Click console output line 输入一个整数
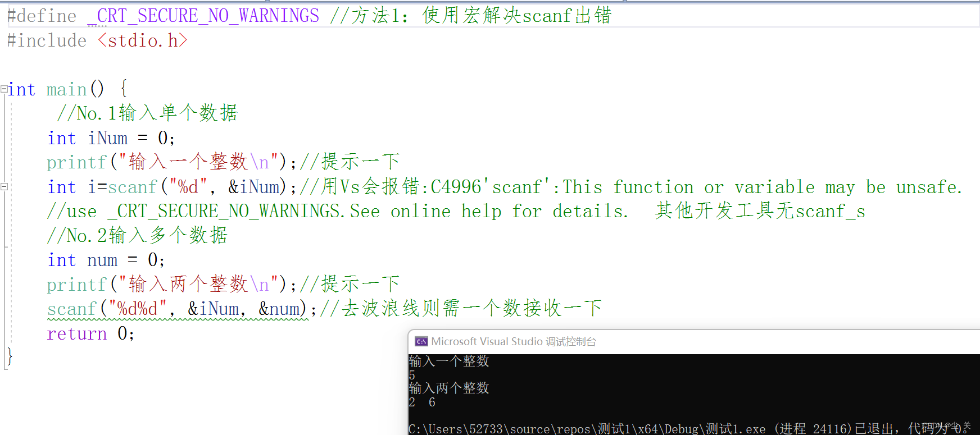 pos(449,361)
